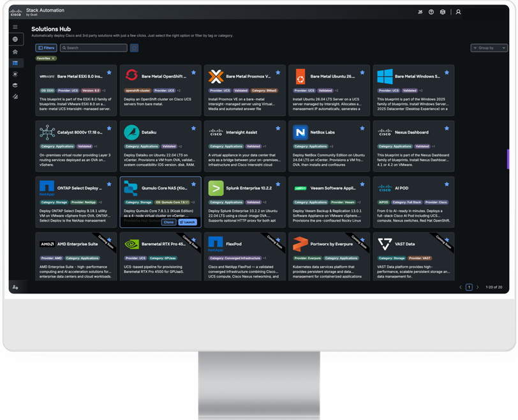The height and width of the screenshot is (420, 518).
Task: Click the Solutions Hub heading
Action: point(51,29)
